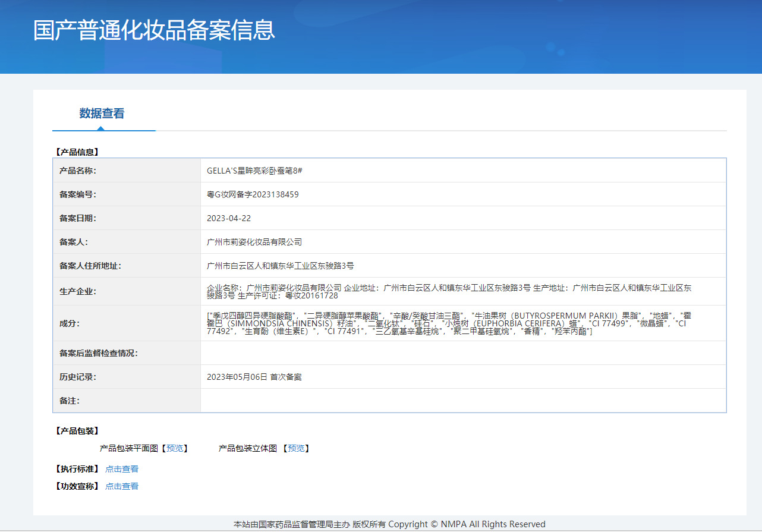Switch to the 数据查看 tab
Image resolution: width=762 pixels, height=532 pixels.
[x=102, y=114]
